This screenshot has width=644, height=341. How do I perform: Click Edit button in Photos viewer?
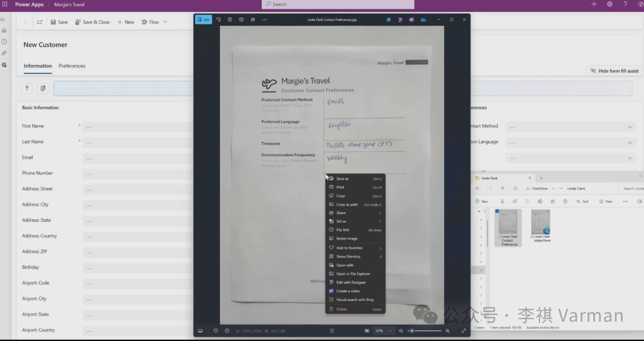click(203, 19)
